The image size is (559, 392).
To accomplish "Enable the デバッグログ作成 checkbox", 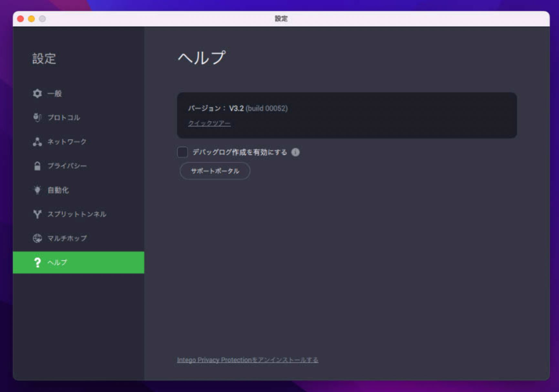I will click(183, 152).
